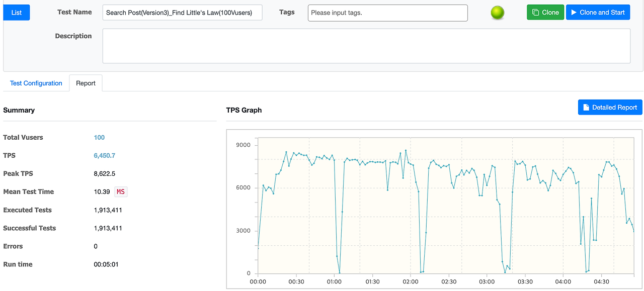This screenshot has width=644, height=291.
Task: Click the Test Name input field
Action: [x=183, y=13]
